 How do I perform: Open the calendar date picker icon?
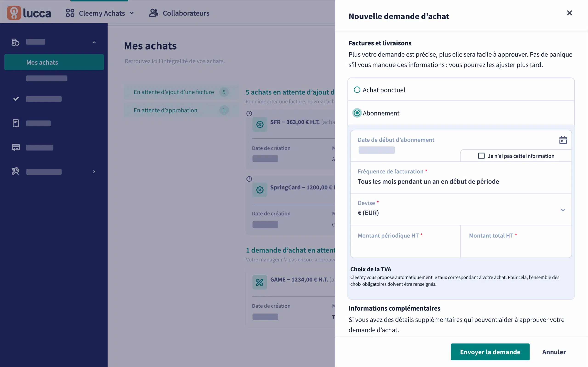point(563,140)
